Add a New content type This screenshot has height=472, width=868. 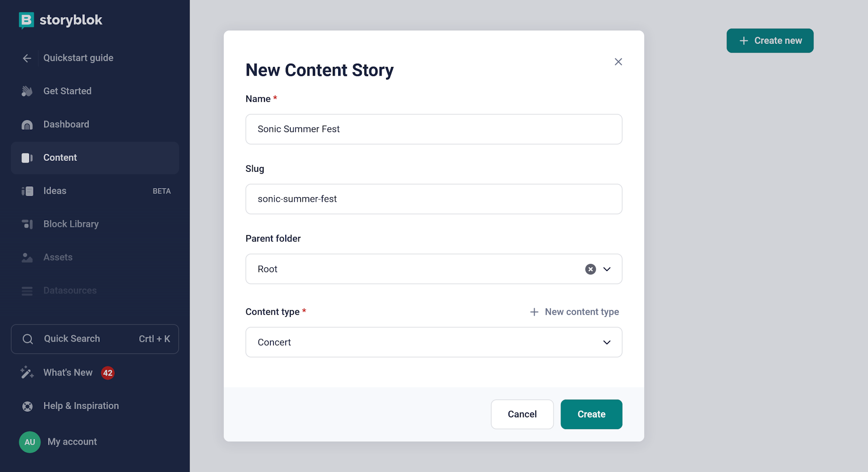[x=574, y=312]
